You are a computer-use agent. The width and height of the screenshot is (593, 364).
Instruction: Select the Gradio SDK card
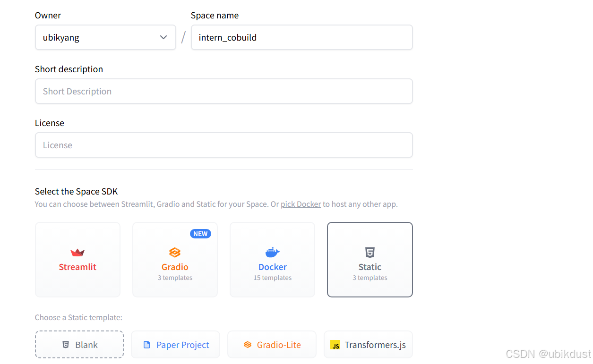(175, 260)
